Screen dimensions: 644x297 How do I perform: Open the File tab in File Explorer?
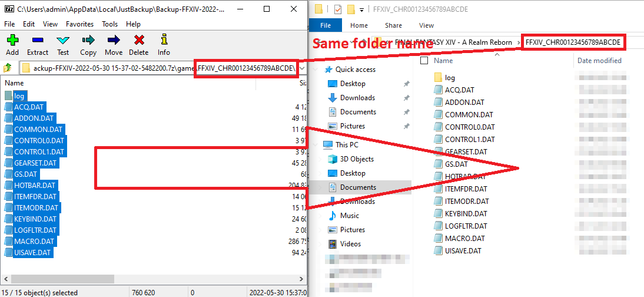[326, 25]
